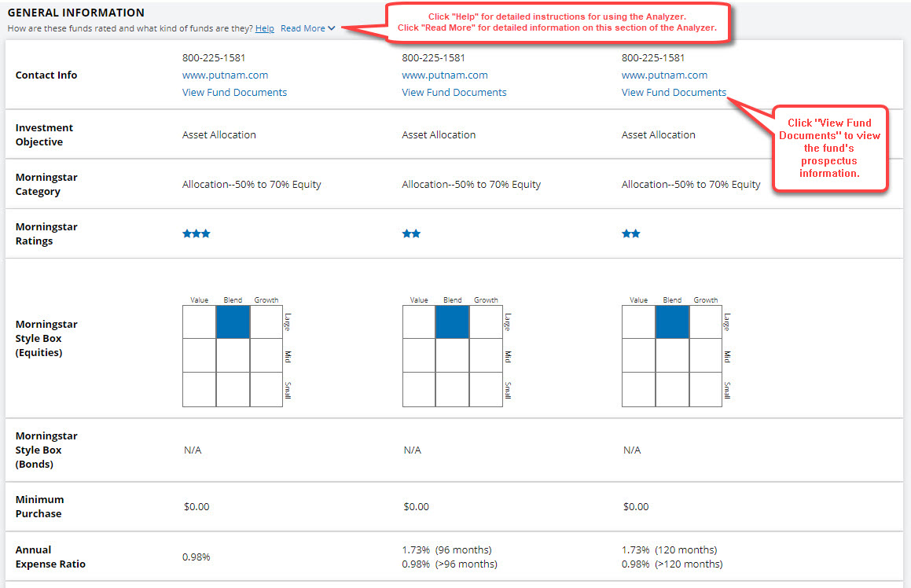
Task: Open View Fund Documents for the first fund
Action: coord(234,92)
